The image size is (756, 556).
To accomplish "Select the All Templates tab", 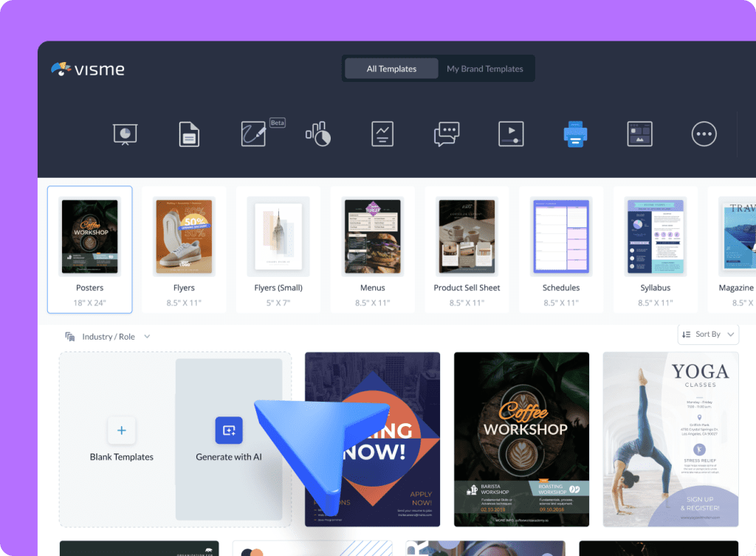I will point(391,68).
